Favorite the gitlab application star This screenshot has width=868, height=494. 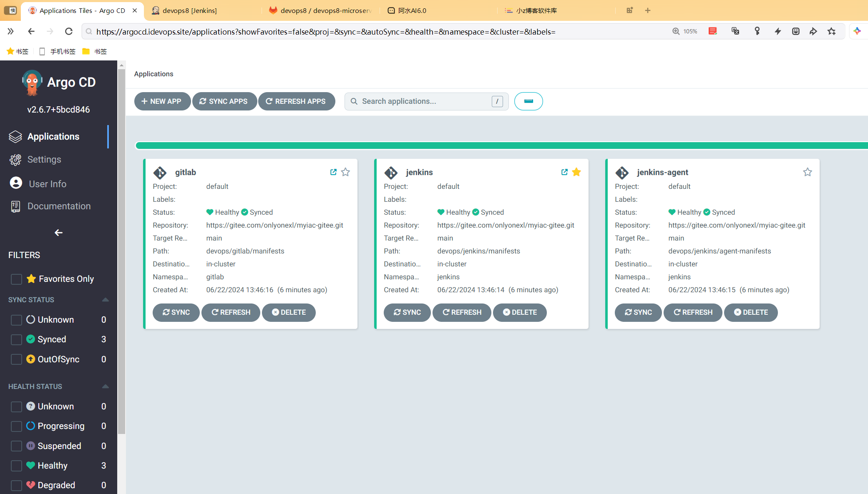click(x=345, y=172)
